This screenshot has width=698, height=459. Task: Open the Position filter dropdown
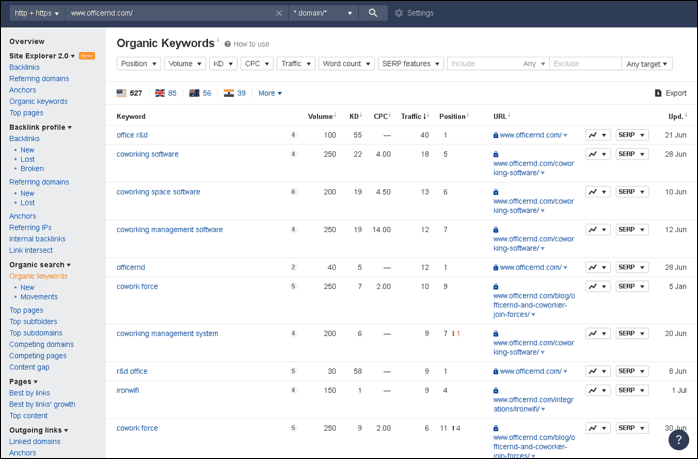pos(138,64)
